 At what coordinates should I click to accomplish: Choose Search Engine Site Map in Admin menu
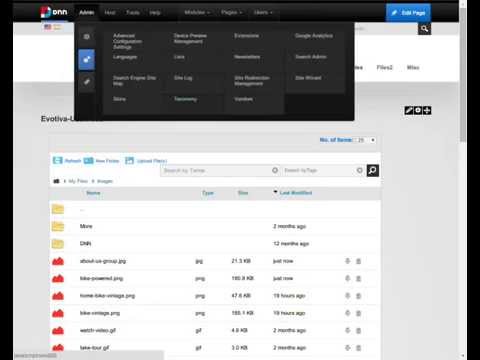tap(134, 81)
